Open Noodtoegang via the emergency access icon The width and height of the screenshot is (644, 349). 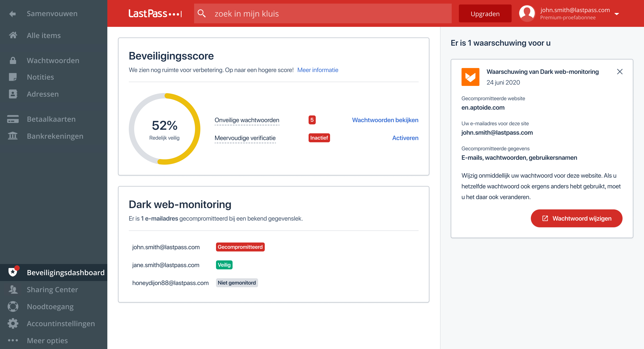point(13,306)
